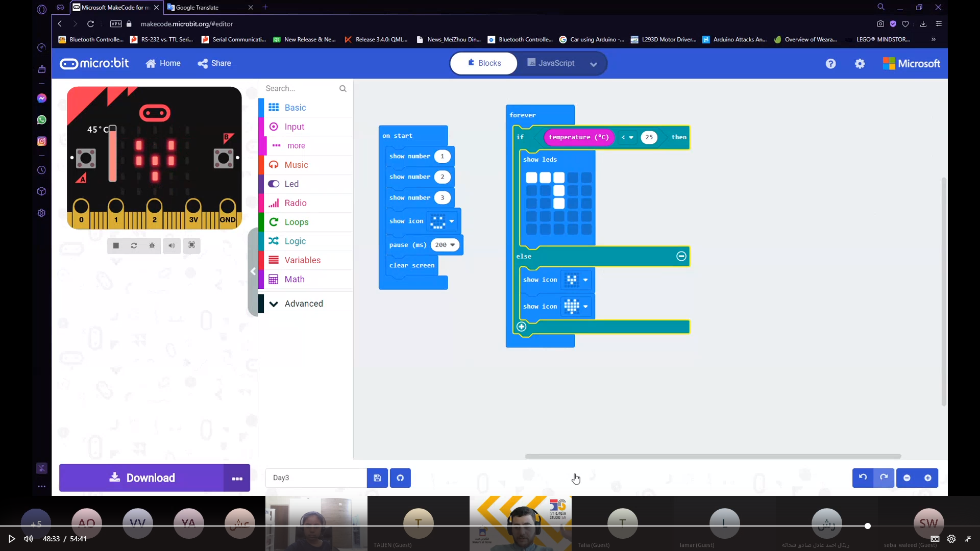This screenshot has height=551, width=980.
Task: Click the micro:bit logo
Action: [94, 63]
